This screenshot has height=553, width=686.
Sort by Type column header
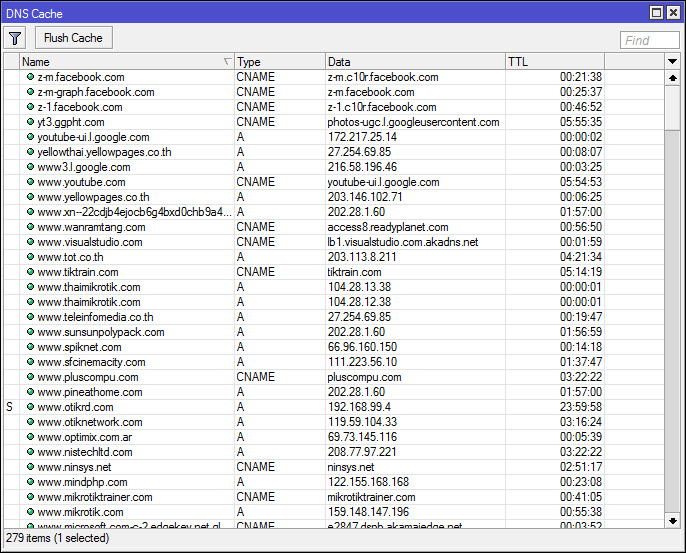coord(280,62)
